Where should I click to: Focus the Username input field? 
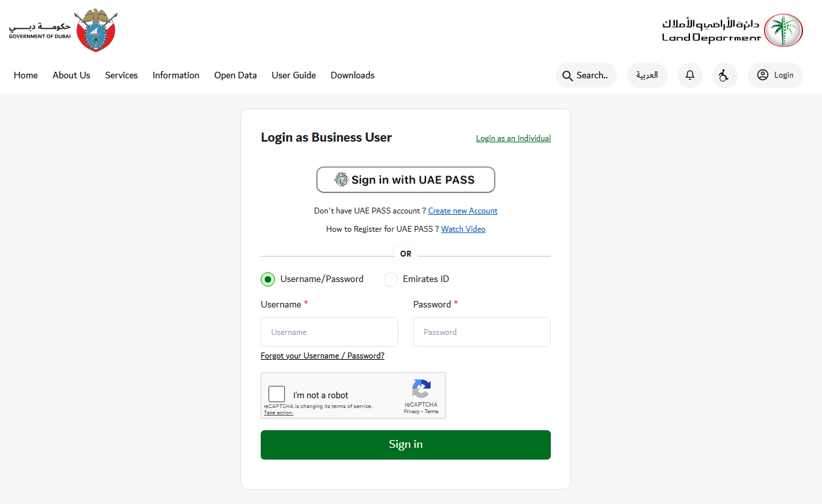[x=329, y=332]
